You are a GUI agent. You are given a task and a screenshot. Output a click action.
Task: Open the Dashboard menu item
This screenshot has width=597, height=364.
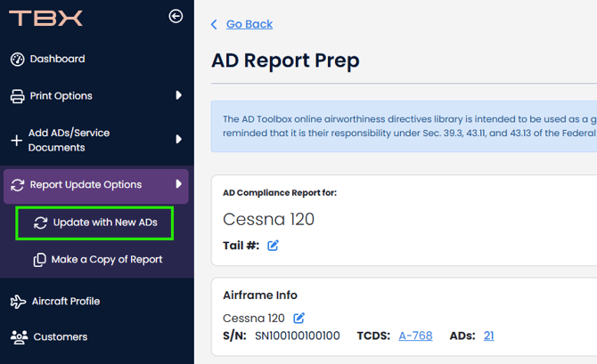57,60
